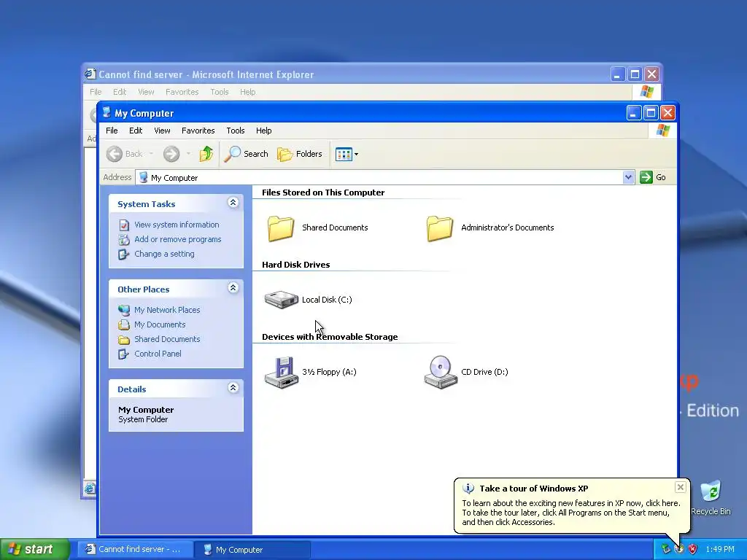Image resolution: width=747 pixels, height=560 pixels.
Task: Click the Go button
Action: (653, 177)
